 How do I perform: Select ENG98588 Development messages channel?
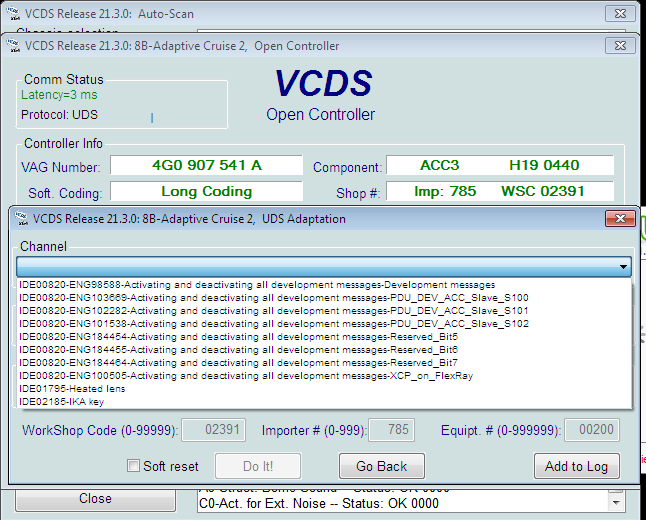point(325,285)
